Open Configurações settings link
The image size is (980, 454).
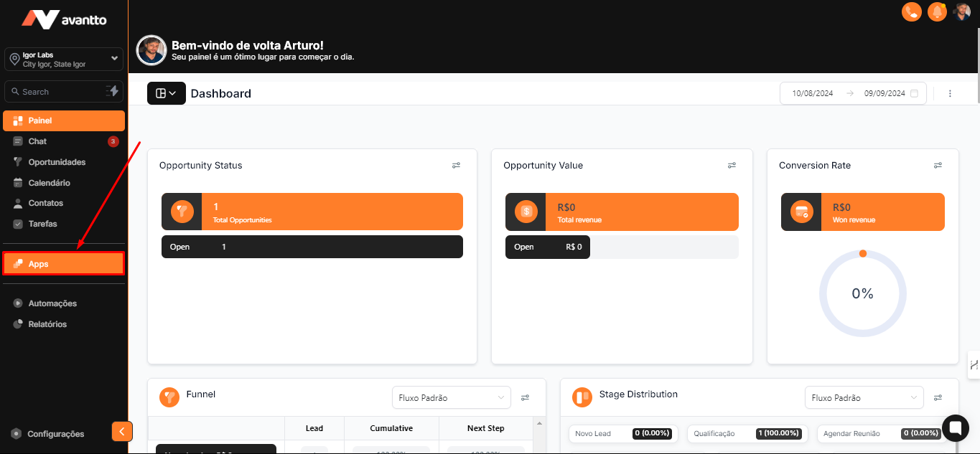coord(55,434)
